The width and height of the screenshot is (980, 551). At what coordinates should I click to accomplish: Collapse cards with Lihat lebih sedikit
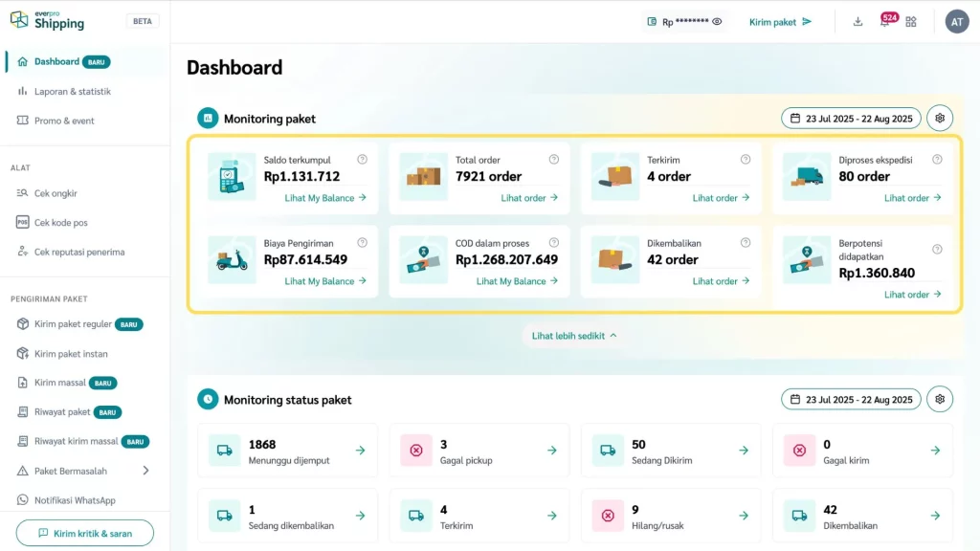tap(574, 336)
